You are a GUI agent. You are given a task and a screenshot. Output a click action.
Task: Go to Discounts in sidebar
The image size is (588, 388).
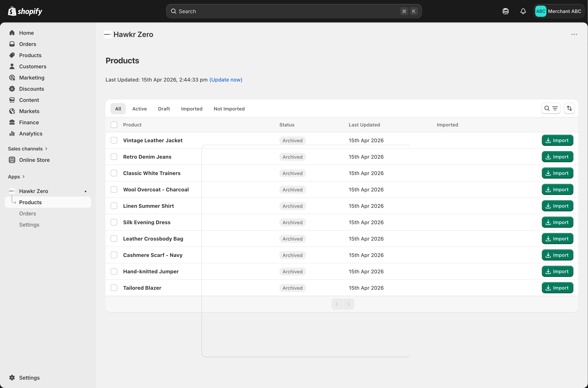pos(31,89)
